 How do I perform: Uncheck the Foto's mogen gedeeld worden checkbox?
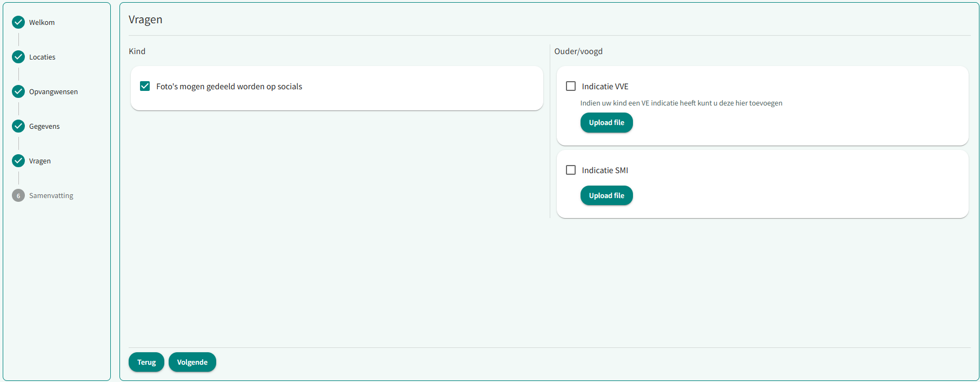pos(145,86)
